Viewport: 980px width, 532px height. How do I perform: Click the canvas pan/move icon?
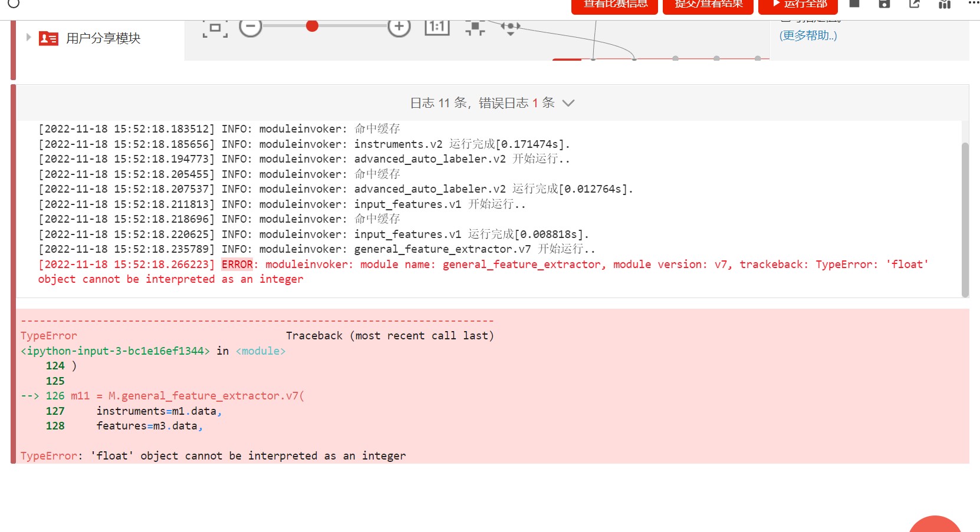pyautogui.click(x=511, y=27)
